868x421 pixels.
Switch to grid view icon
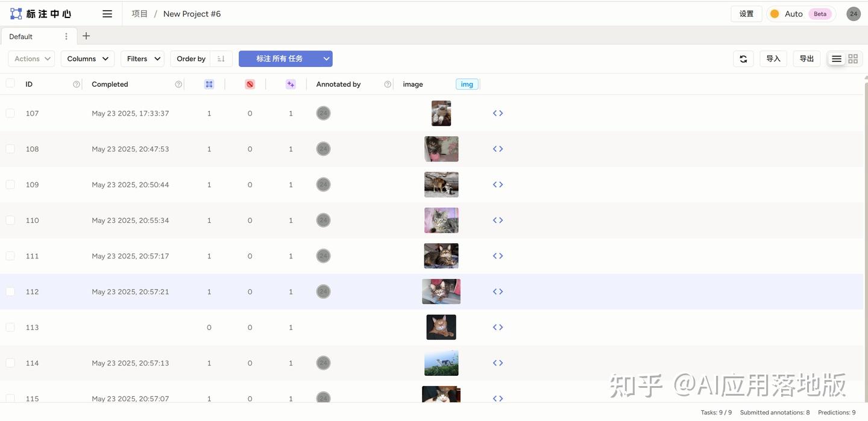(853, 58)
